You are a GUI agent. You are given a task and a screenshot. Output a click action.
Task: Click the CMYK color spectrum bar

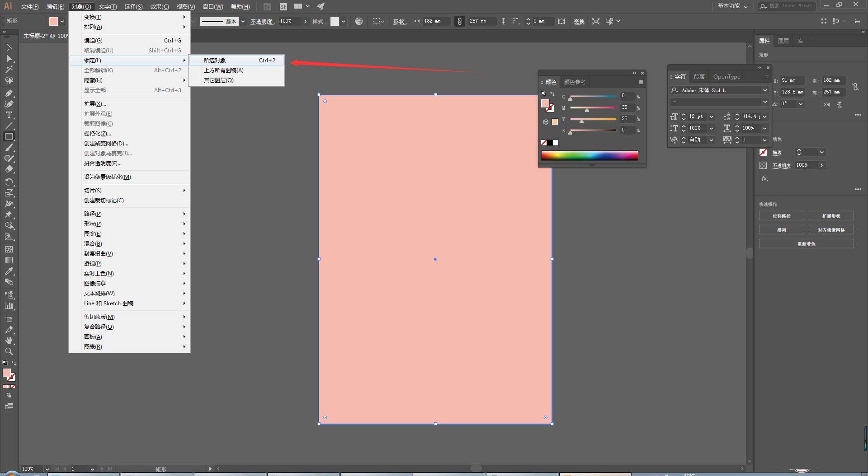click(590, 155)
